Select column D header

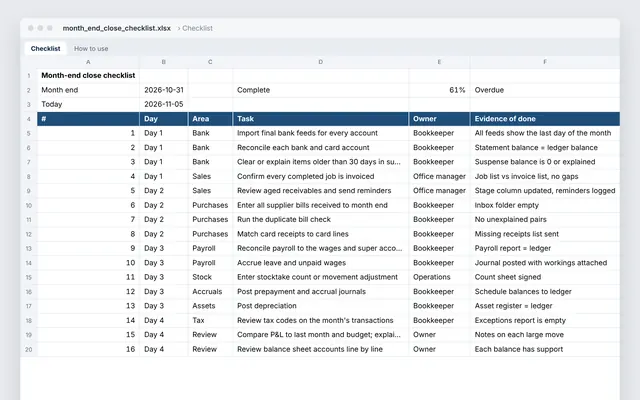click(x=320, y=62)
